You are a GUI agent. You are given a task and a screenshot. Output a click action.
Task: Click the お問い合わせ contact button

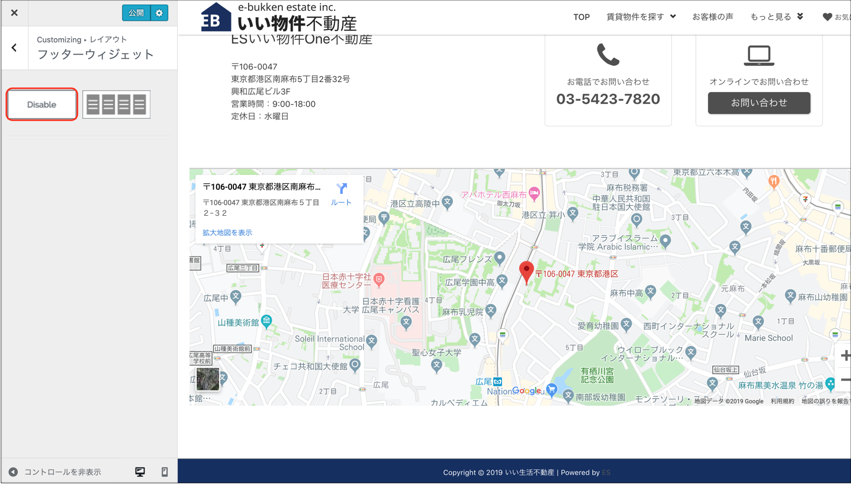coord(758,103)
